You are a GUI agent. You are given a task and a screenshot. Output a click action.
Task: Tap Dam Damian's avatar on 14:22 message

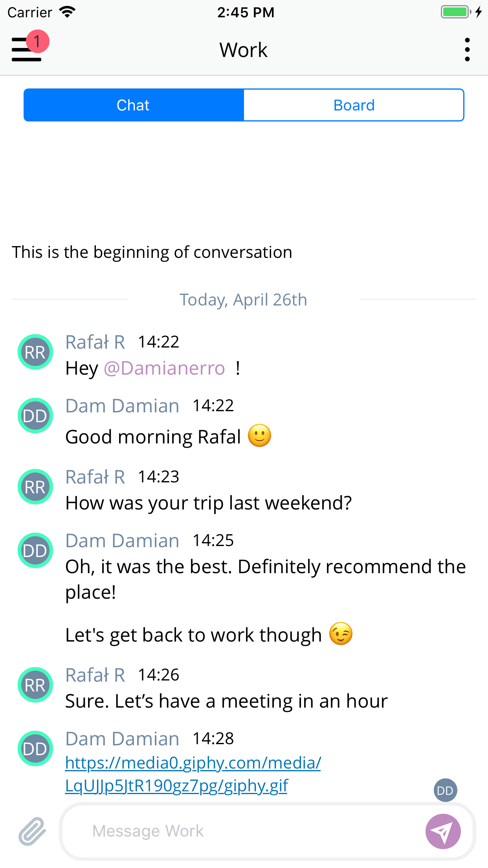[35, 416]
